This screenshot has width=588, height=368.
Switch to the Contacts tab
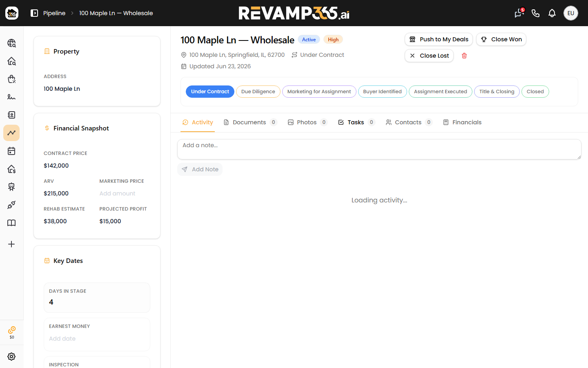pos(409,122)
